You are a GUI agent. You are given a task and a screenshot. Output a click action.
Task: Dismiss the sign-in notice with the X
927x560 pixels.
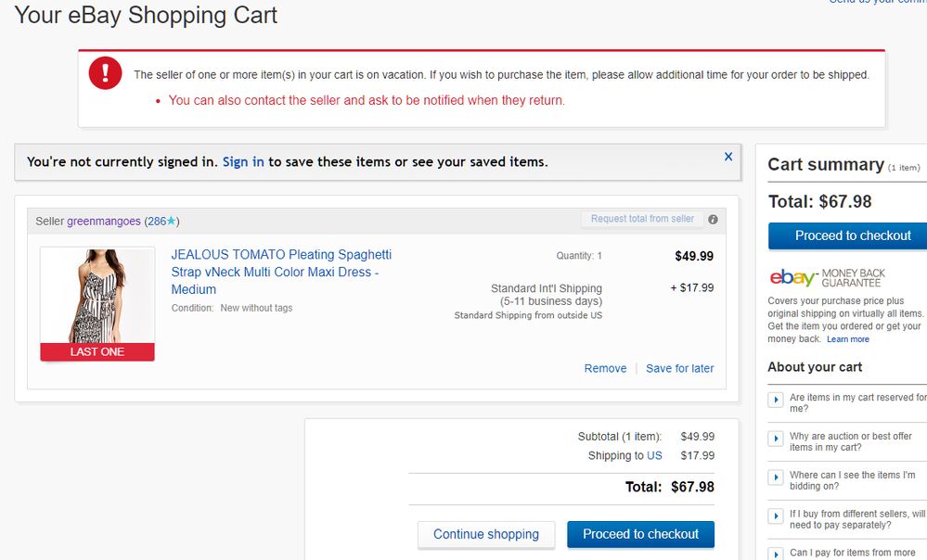click(x=728, y=157)
